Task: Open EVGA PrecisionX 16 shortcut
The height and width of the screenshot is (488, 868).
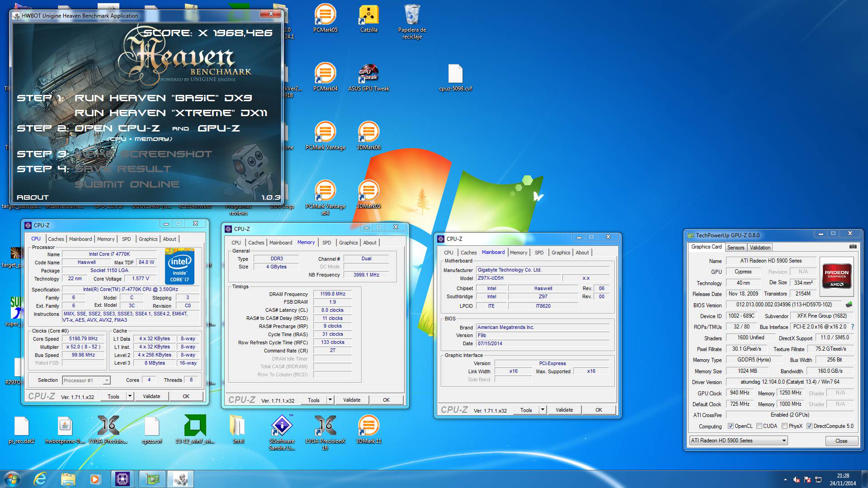Action: click(325, 432)
